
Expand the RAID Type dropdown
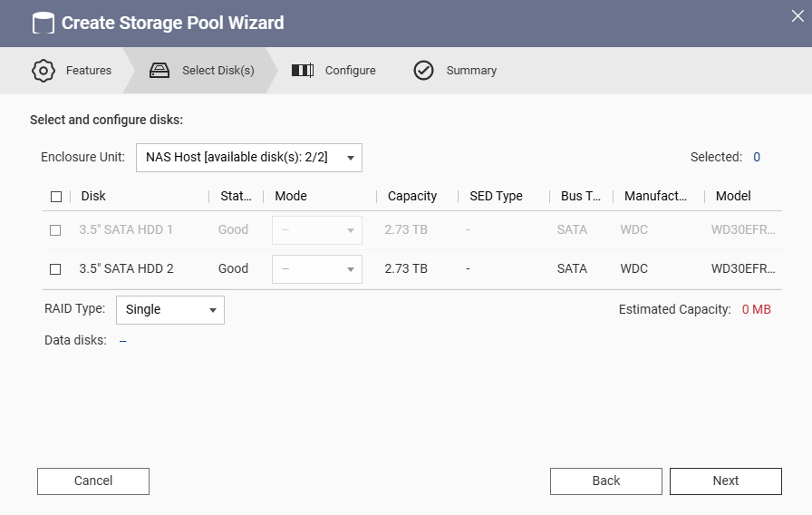[x=170, y=310]
